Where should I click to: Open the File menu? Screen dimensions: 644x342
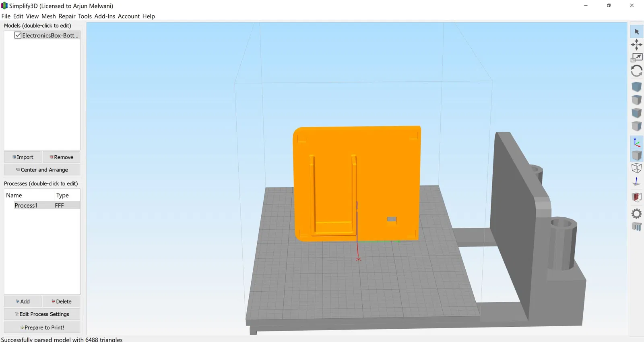tap(6, 16)
